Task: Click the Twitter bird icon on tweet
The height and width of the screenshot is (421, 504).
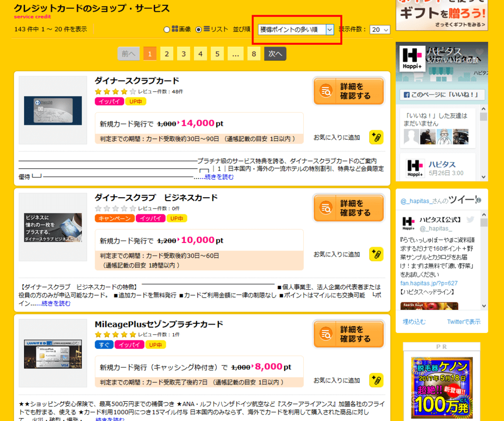Action: tap(470, 220)
